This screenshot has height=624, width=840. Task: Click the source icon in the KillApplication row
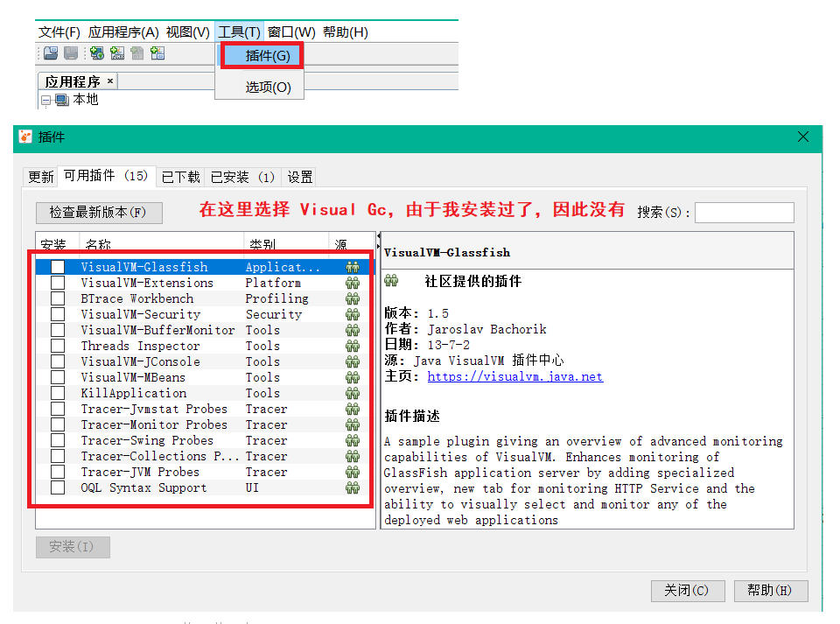[353, 393]
